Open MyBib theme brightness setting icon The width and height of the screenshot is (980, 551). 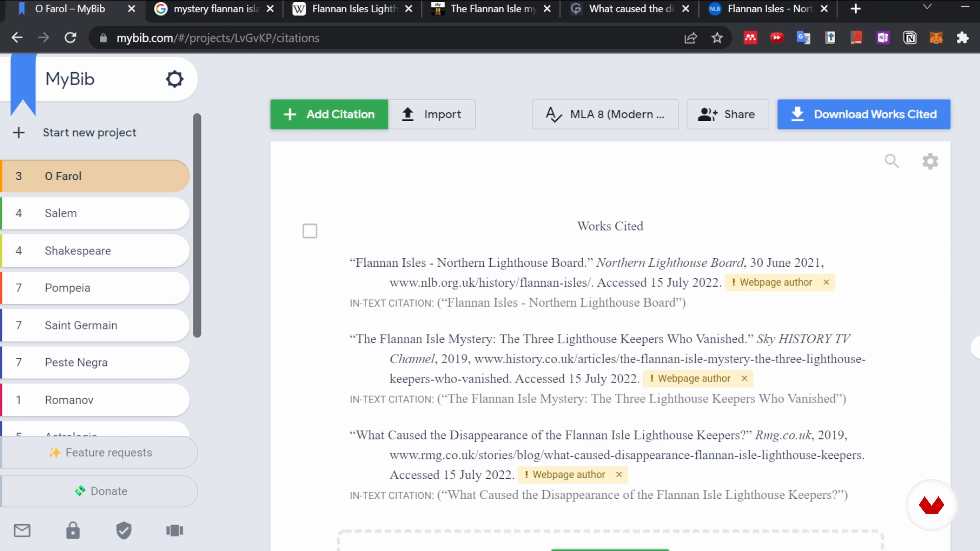(175, 79)
